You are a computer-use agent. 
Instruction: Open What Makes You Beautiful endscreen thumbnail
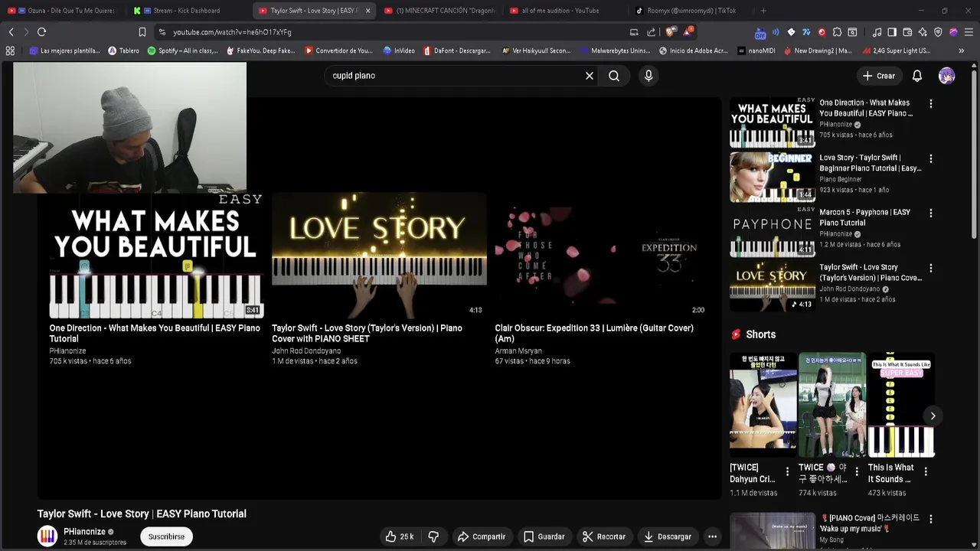156,255
